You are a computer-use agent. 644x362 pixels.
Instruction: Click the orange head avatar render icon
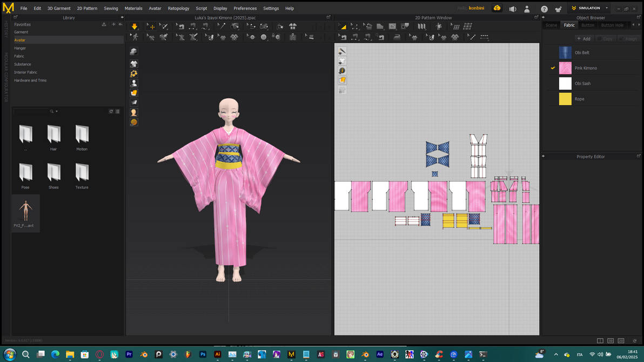(134, 112)
